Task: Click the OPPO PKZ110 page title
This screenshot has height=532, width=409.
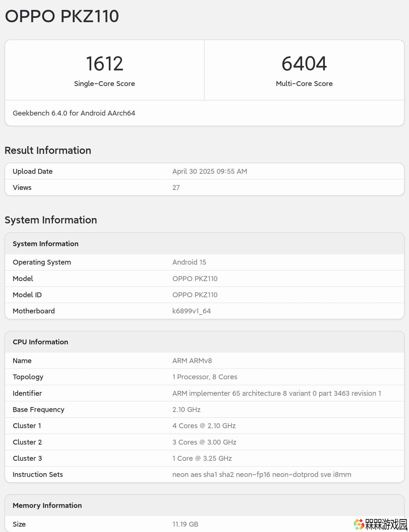Action: pos(62,16)
